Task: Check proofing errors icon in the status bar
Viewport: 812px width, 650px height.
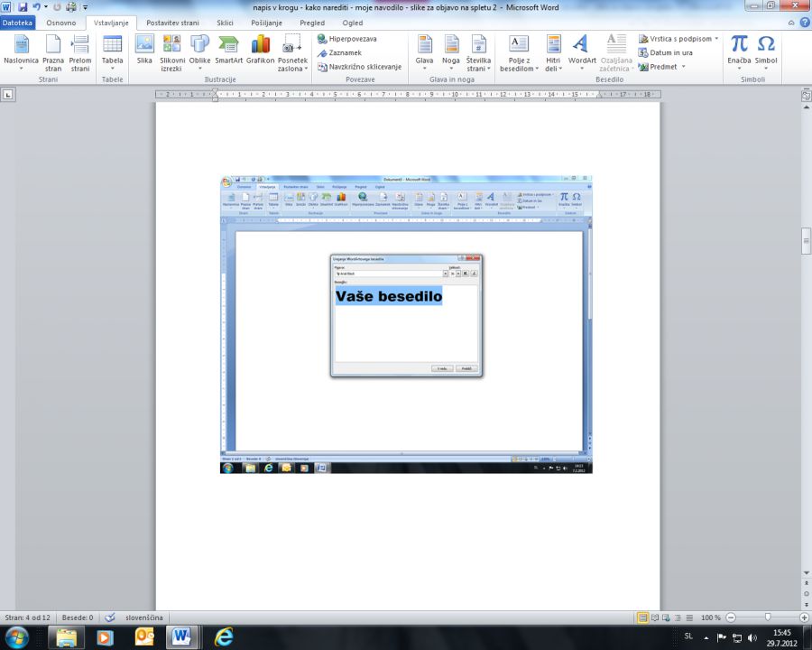Action: click(110, 617)
